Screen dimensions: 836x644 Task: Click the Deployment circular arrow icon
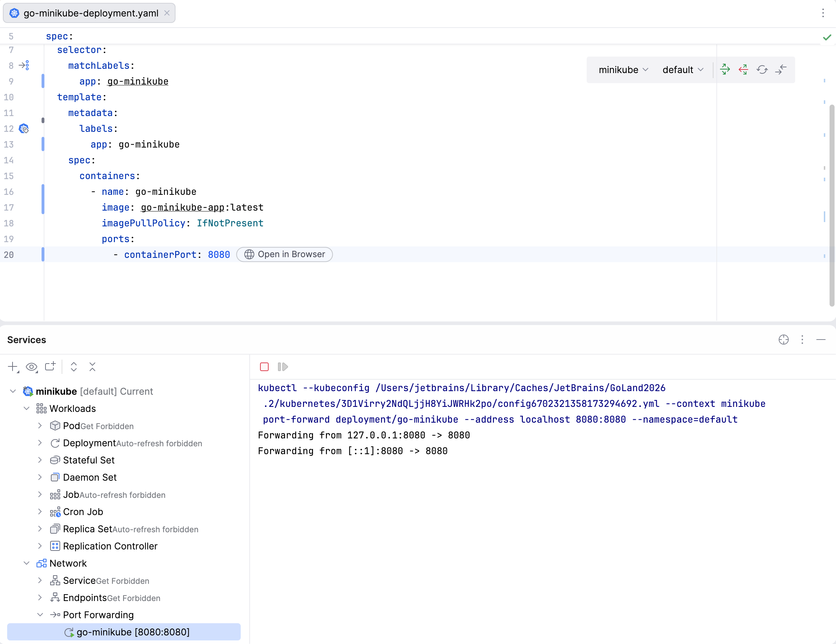point(55,443)
